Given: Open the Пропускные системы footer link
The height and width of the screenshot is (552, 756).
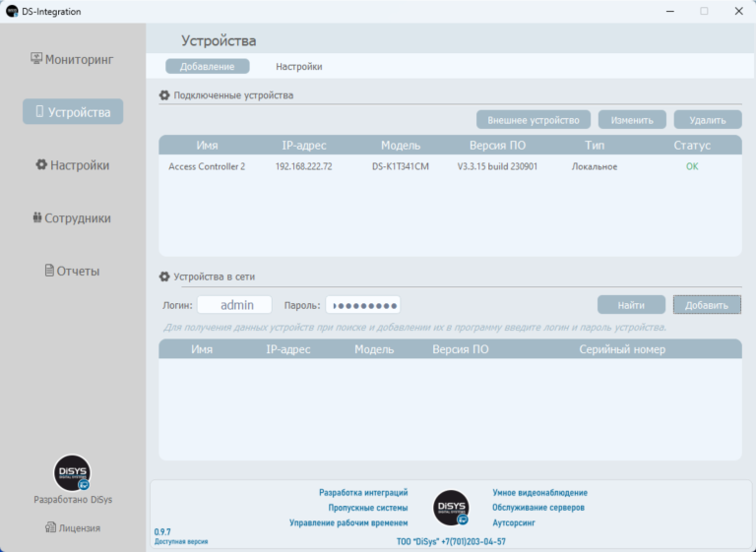Looking at the screenshot, I should (x=367, y=508).
